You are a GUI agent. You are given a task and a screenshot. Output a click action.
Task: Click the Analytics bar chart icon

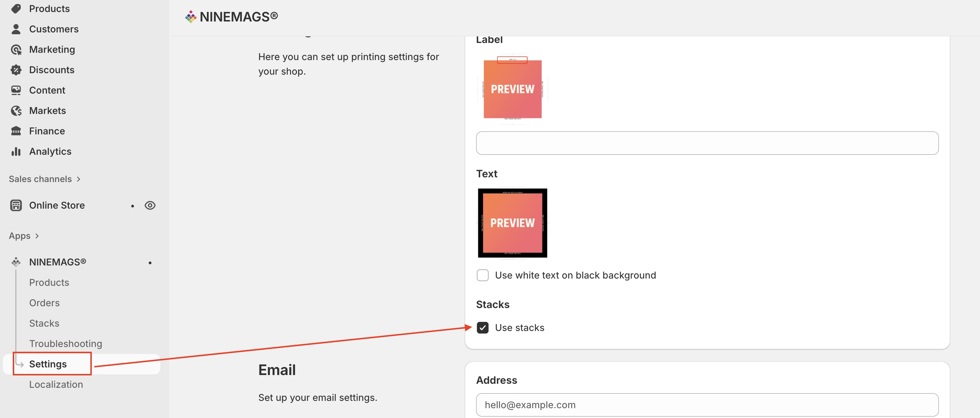coord(16,151)
